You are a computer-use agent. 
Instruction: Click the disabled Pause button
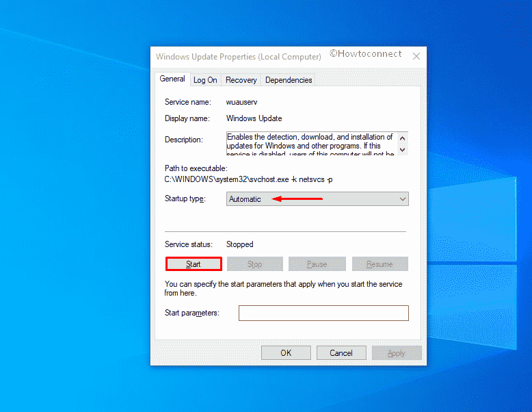(317, 264)
